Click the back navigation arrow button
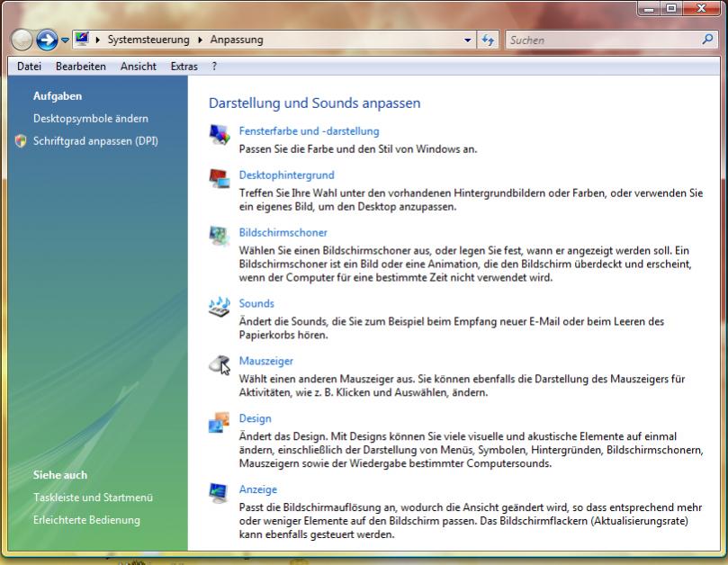 [22, 40]
